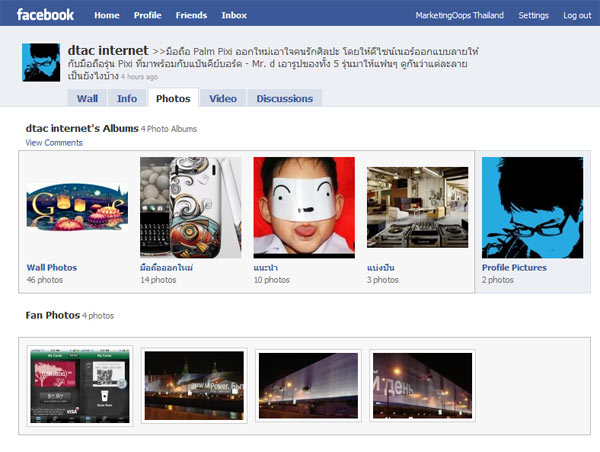
Task: Open Settings in top bar
Action: point(533,15)
